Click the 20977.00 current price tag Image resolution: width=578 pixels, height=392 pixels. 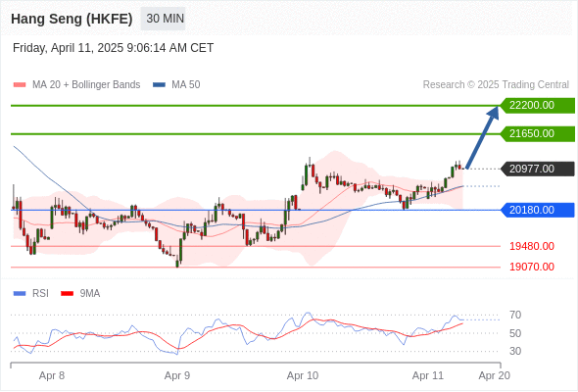pyautogui.click(x=538, y=169)
